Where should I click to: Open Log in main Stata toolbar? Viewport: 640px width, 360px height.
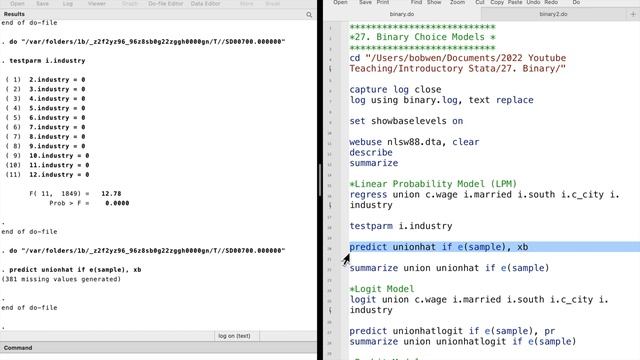click(68, 3)
